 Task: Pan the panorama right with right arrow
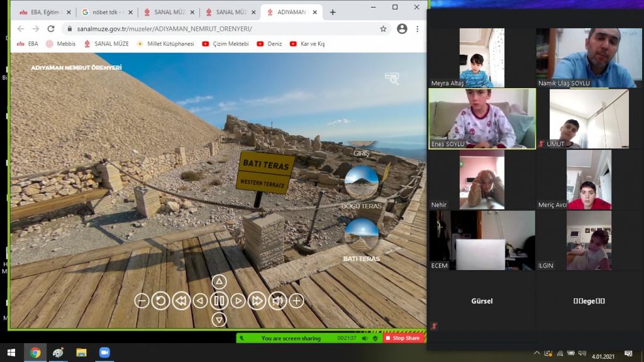tap(238, 301)
